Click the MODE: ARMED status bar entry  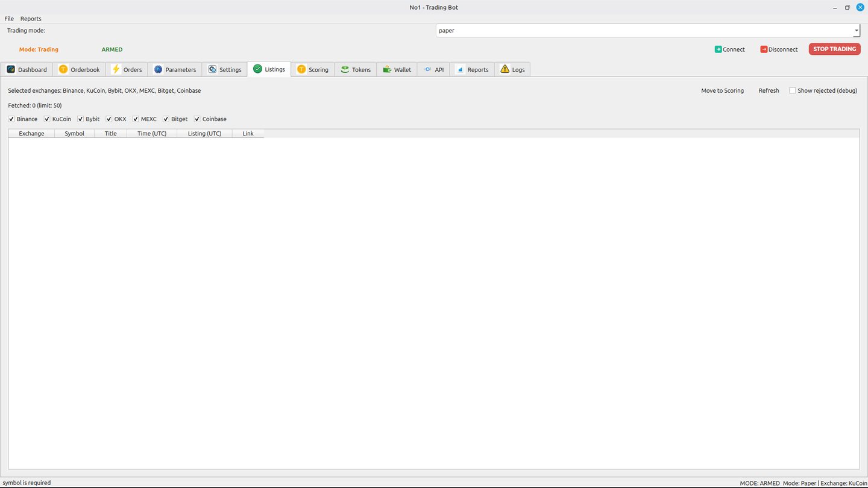(x=759, y=483)
